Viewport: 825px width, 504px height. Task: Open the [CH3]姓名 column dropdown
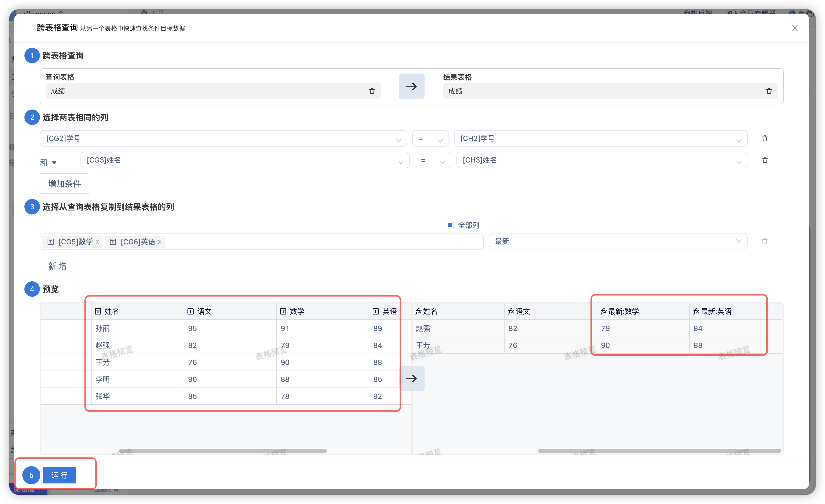point(602,160)
